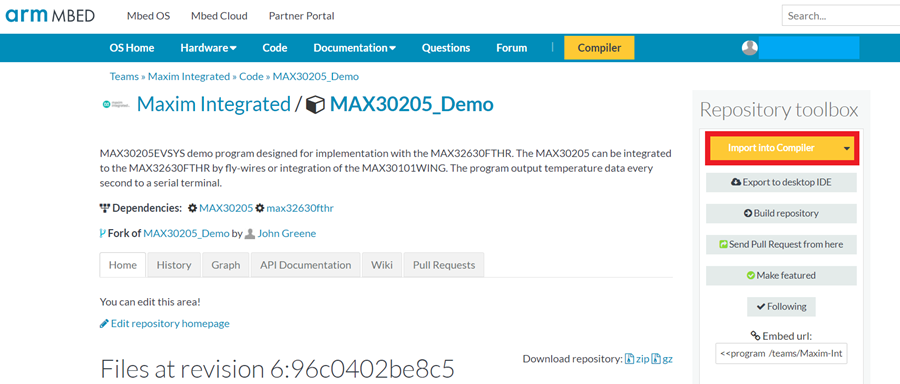Click the user avatar icon in navbar

pyautogui.click(x=750, y=48)
